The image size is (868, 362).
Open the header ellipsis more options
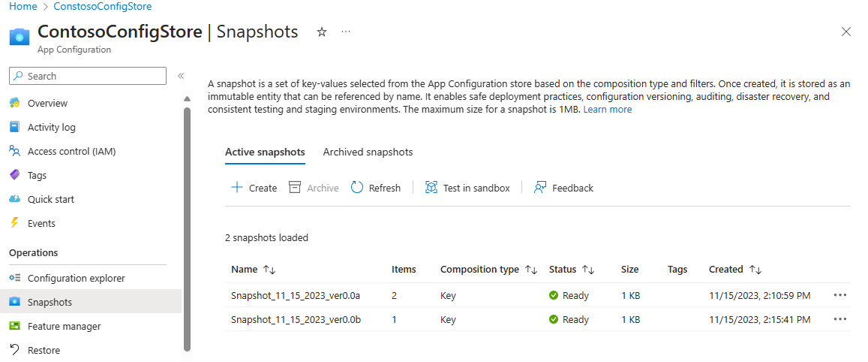tap(346, 32)
